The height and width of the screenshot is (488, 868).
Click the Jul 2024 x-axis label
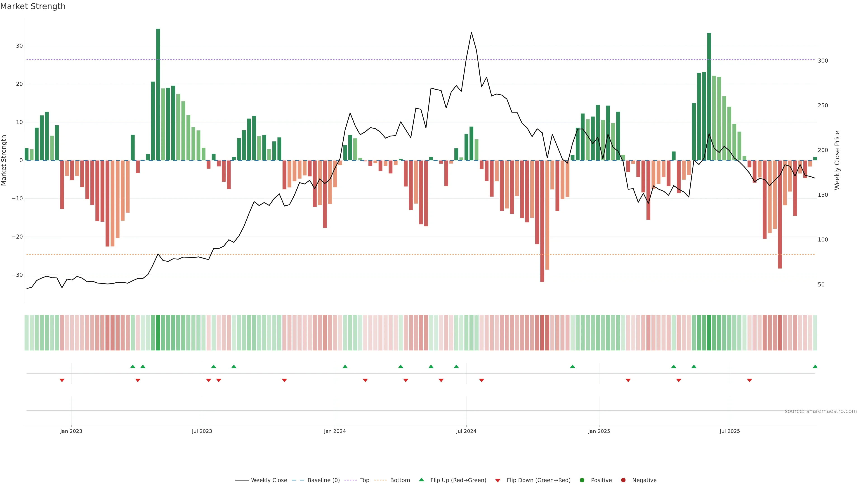tap(466, 431)
